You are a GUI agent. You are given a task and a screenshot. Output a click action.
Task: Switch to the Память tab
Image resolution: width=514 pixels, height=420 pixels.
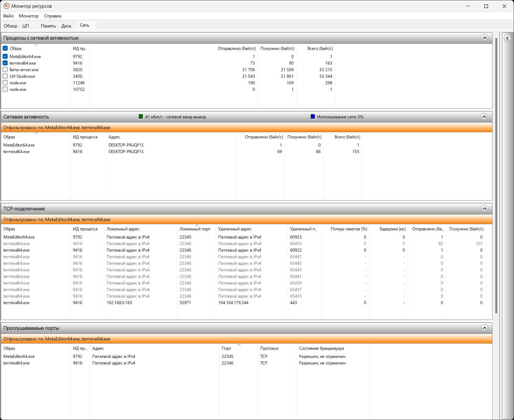(x=48, y=26)
